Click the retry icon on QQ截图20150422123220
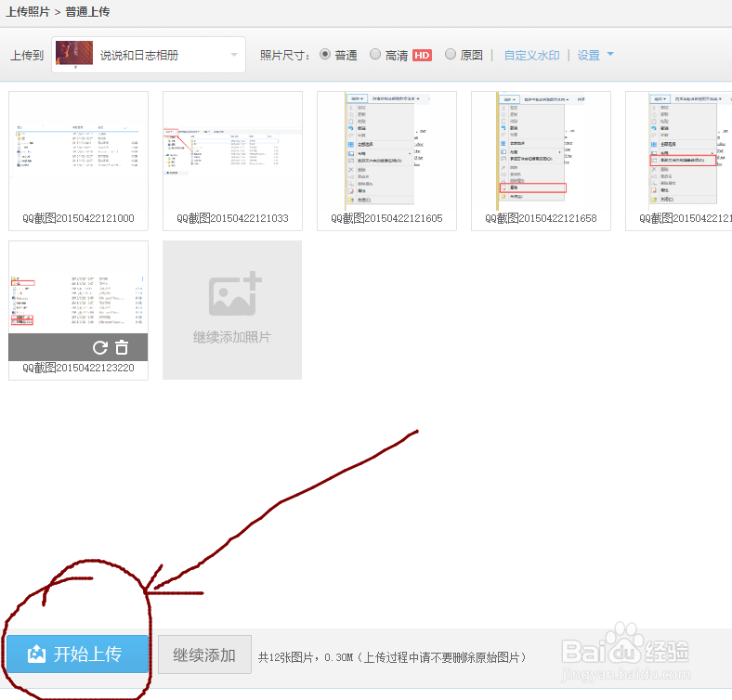The width and height of the screenshot is (732, 700). [100, 347]
